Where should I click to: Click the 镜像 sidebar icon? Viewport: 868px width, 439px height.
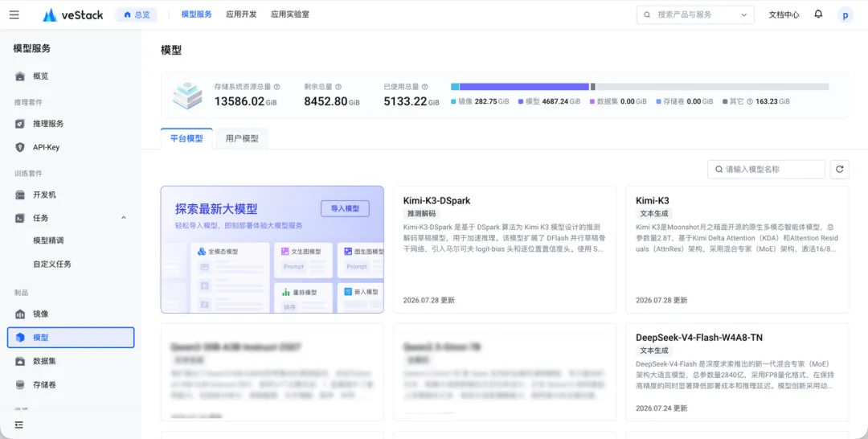click(x=20, y=314)
